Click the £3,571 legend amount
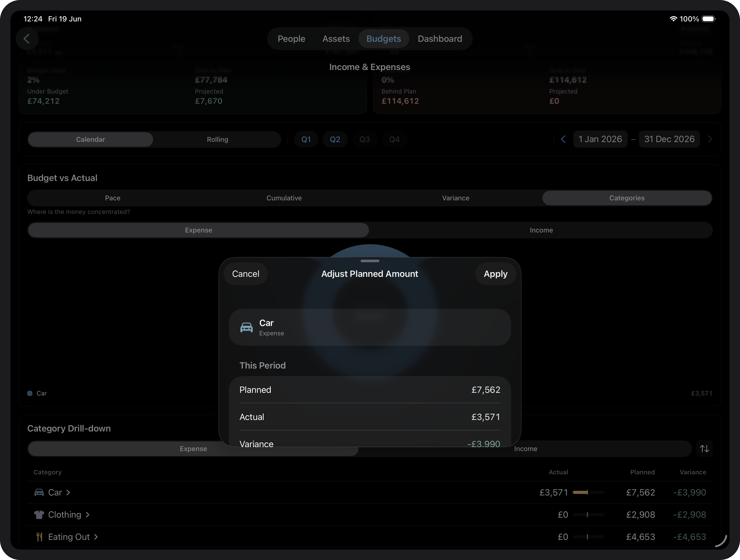Image resolution: width=740 pixels, height=560 pixels. pyautogui.click(x=702, y=393)
